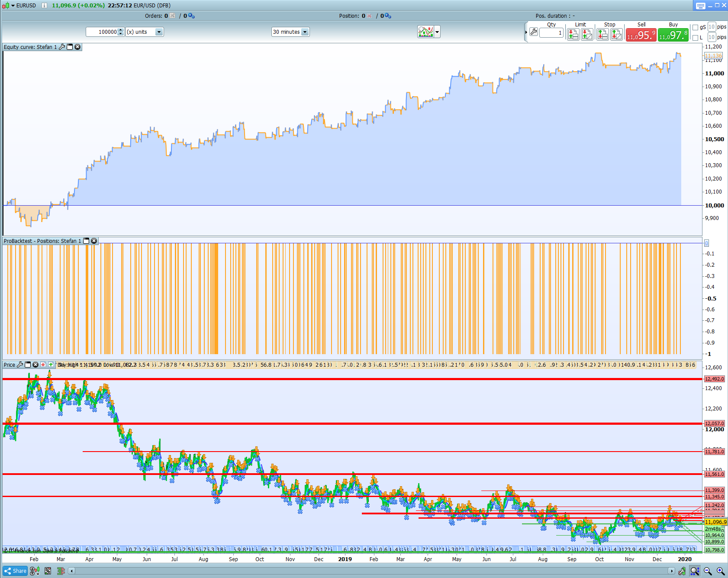Select the Price panel title
The height and width of the screenshot is (578, 728).
tap(10, 365)
